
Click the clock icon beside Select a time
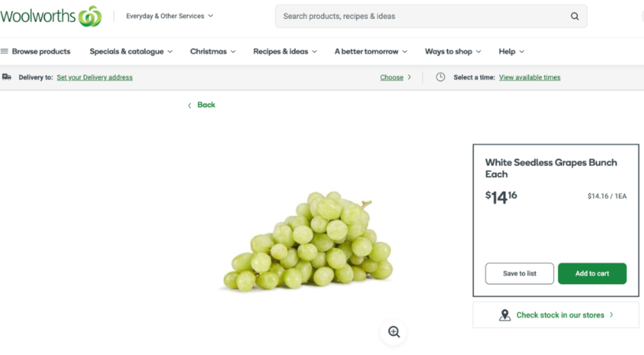click(441, 77)
